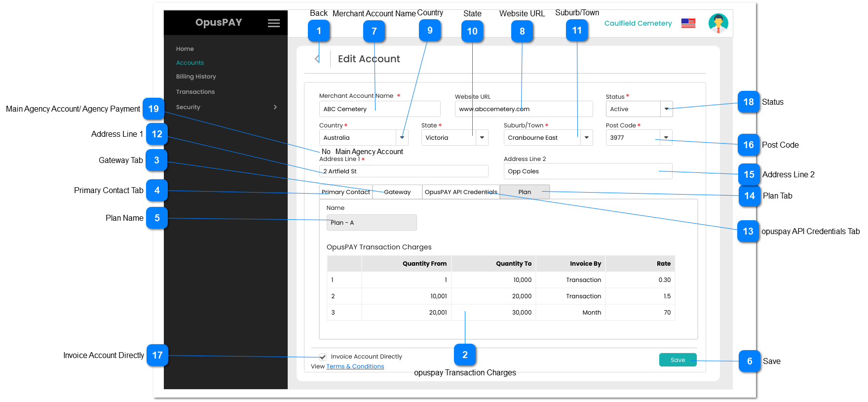
Task: Toggle the Main Agency Account No switch
Action: pyautogui.click(x=326, y=152)
